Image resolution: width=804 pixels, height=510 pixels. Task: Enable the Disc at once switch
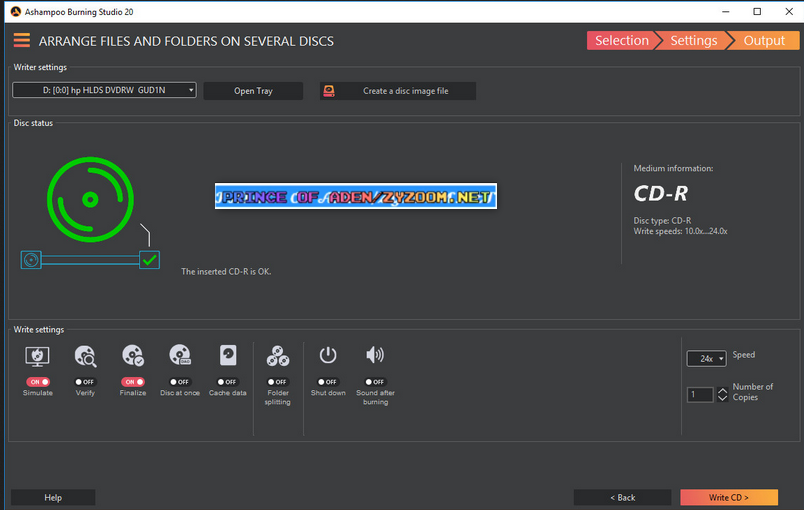[x=180, y=382]
